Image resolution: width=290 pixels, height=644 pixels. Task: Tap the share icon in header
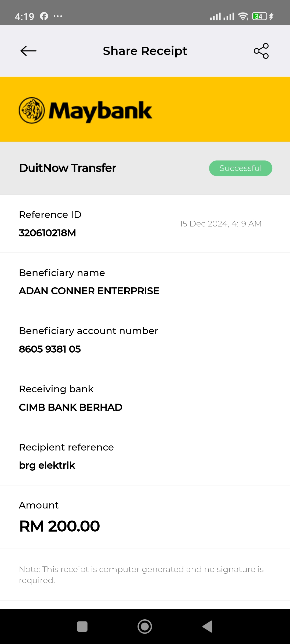point(261,51)
